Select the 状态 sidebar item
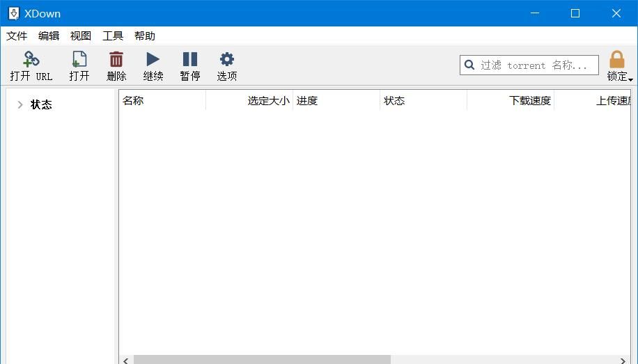Viewport: 638px width, 364px height. point(41,104)
